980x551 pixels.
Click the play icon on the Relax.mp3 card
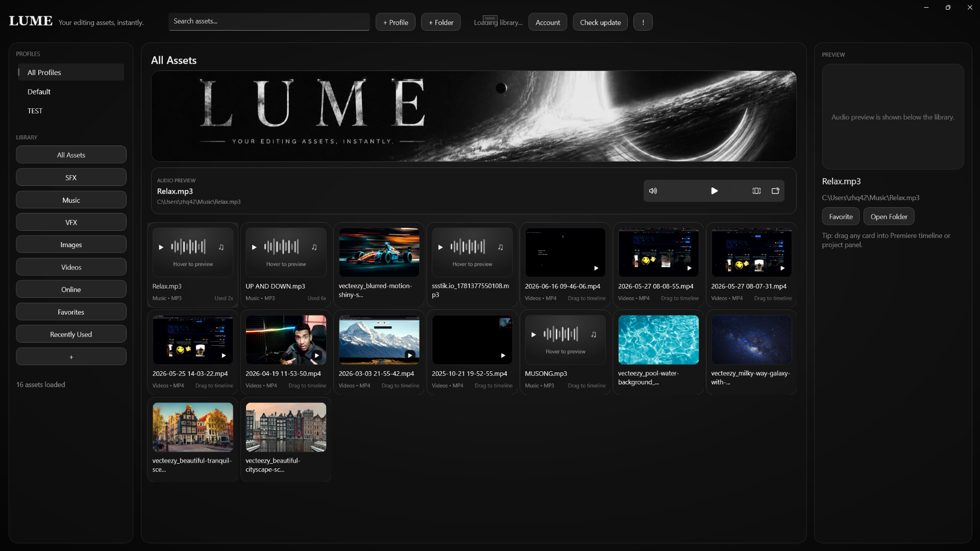(161, 247)
